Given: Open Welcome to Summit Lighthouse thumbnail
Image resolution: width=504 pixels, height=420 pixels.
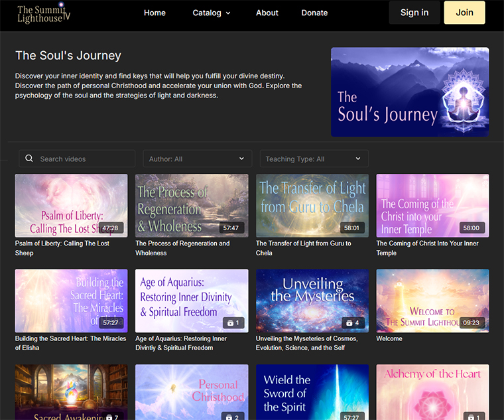Looking at the screenshot, I should point(432,301).
